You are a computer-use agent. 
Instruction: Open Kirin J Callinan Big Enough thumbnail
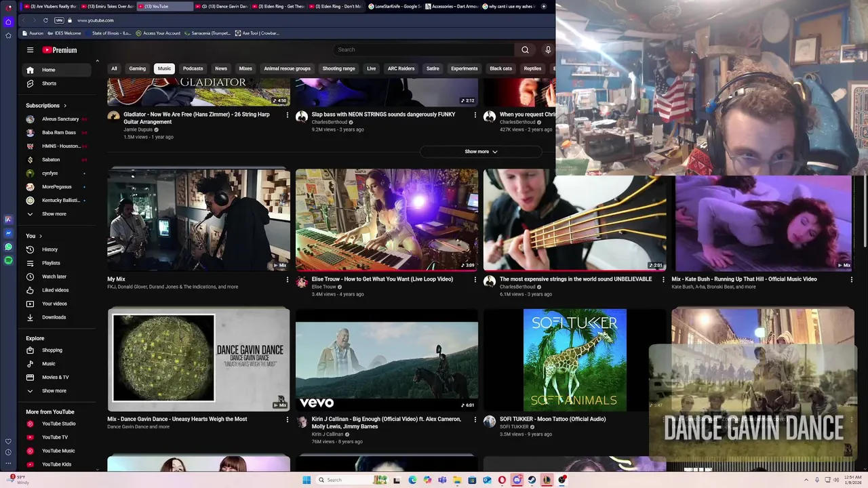click(387, 360)
